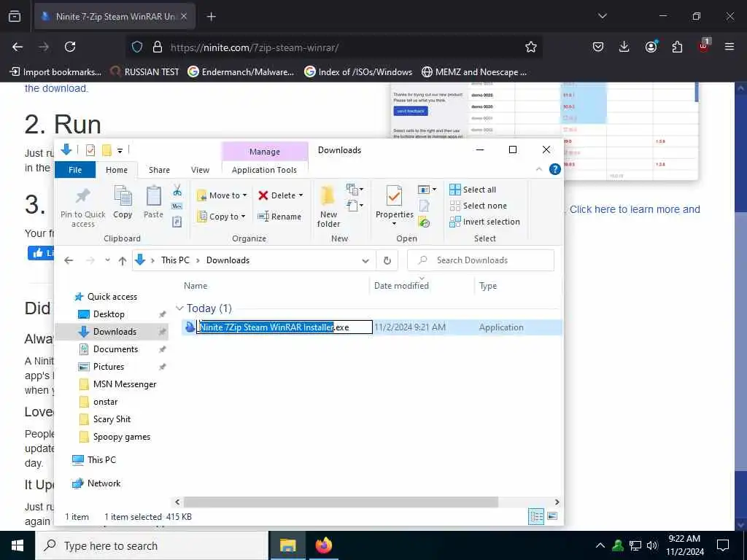Click the Cut scissors icon
The image size is (747, 560).
pyautogui.click(x=177, y=190)
